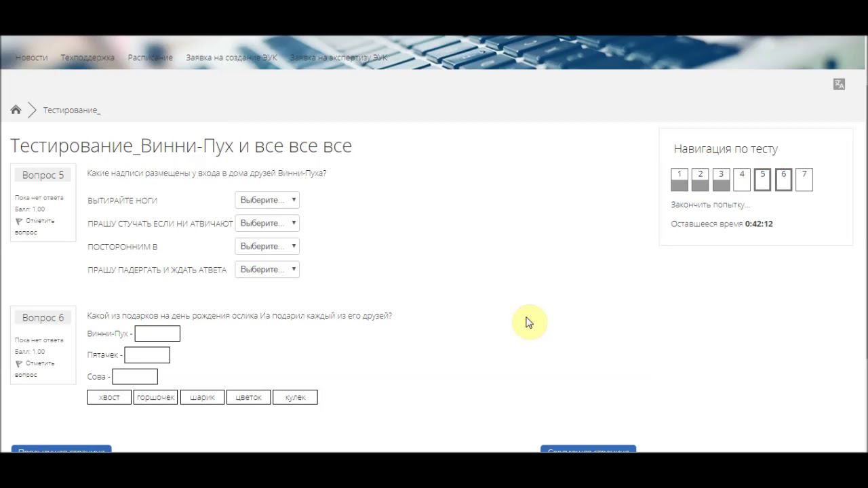
Task: Open dropdown for ПРАШУ СТУЧАТЬ ЕСЛИ НИ АТВИЧАЮТ
Action: 267,223
